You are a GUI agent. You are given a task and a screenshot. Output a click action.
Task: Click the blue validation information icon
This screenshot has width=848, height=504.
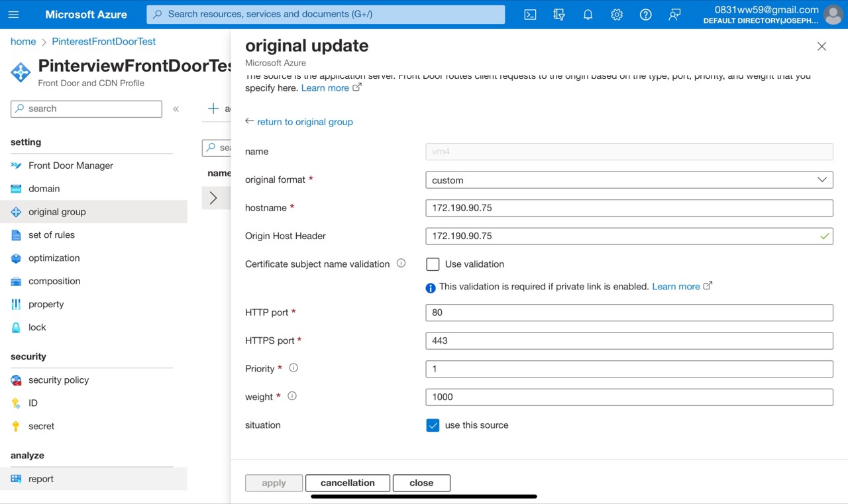click(431, 287)
